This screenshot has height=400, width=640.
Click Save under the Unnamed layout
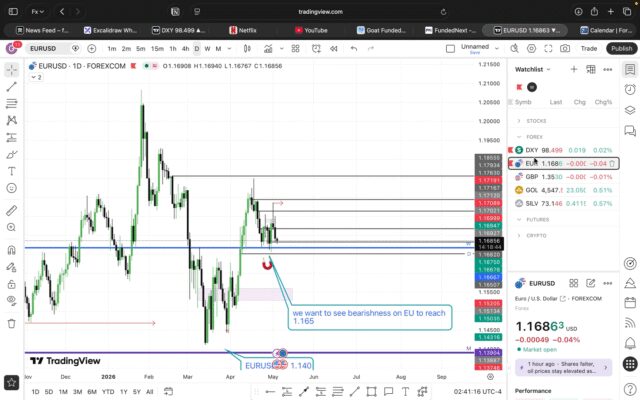click(475, 53)
